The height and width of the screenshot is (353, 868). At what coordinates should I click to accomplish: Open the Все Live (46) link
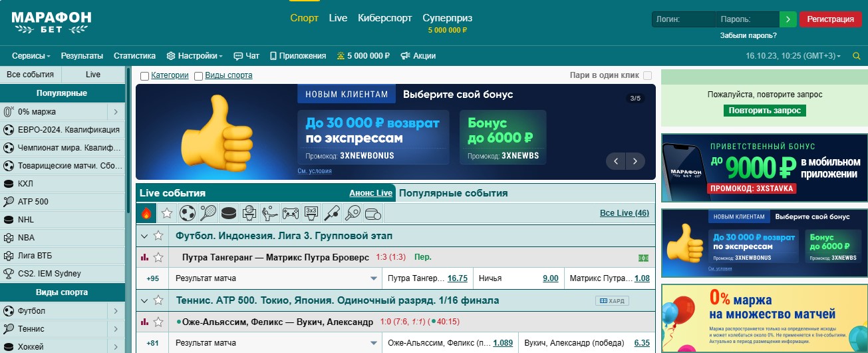pyautogui.click(x=624, y=213)
